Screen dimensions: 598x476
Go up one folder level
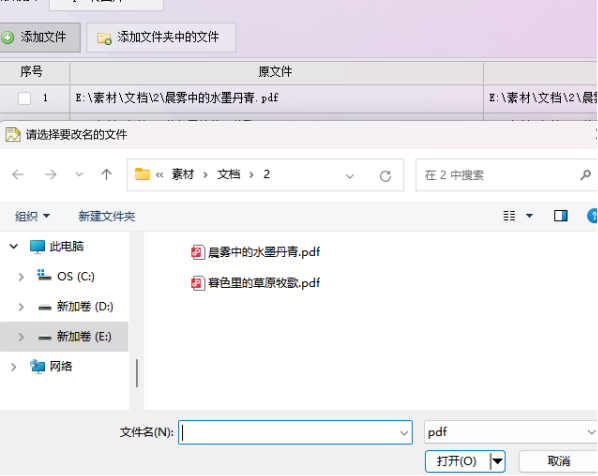[x=106, y=175]
